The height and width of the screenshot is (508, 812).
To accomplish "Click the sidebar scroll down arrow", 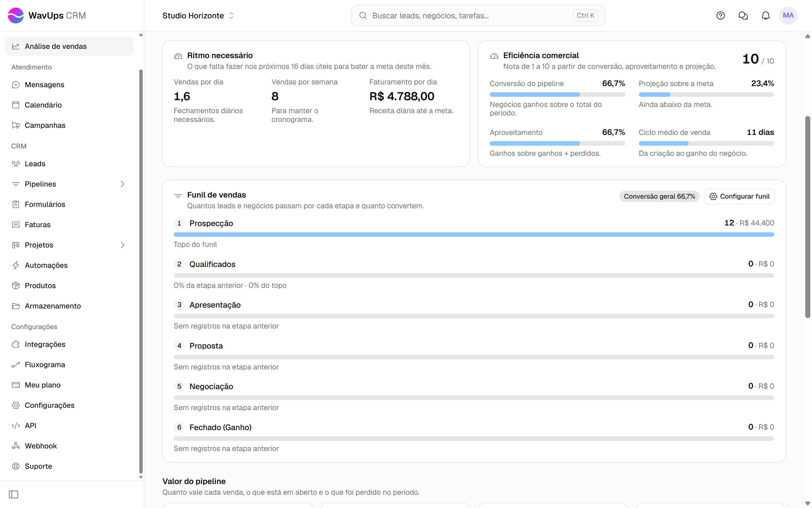I will (x=141, y=477).
